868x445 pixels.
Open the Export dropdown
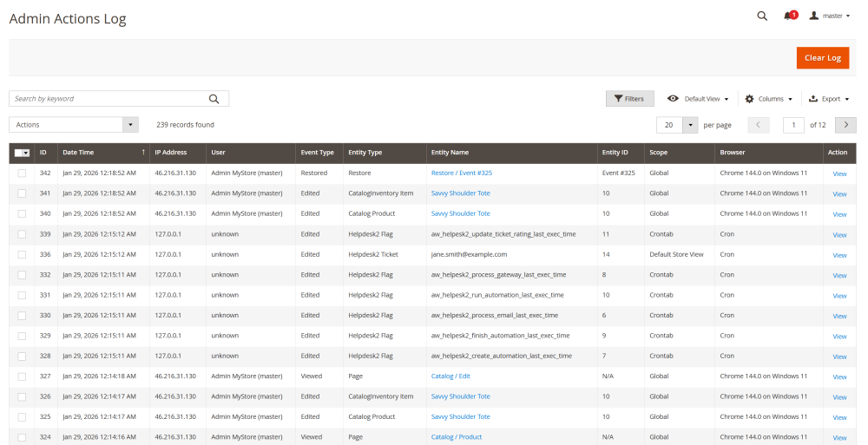tap(829, 99)
